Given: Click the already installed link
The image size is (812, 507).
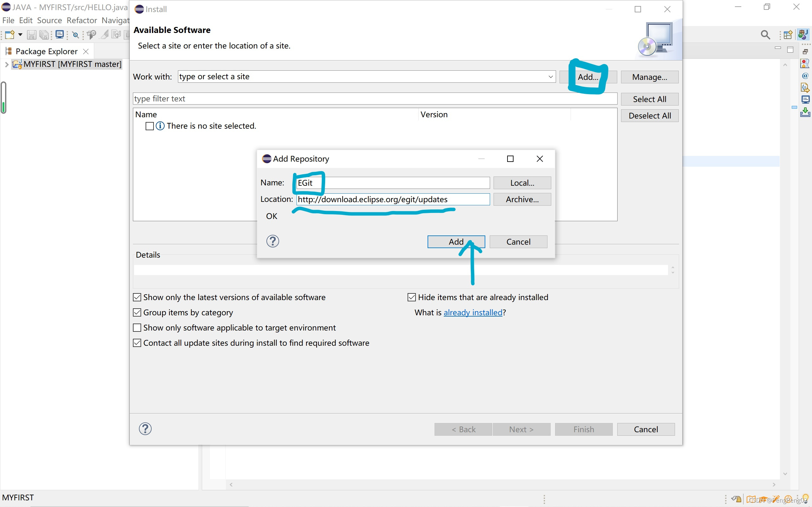Looking at the screenshot, I should pos(472,312).
